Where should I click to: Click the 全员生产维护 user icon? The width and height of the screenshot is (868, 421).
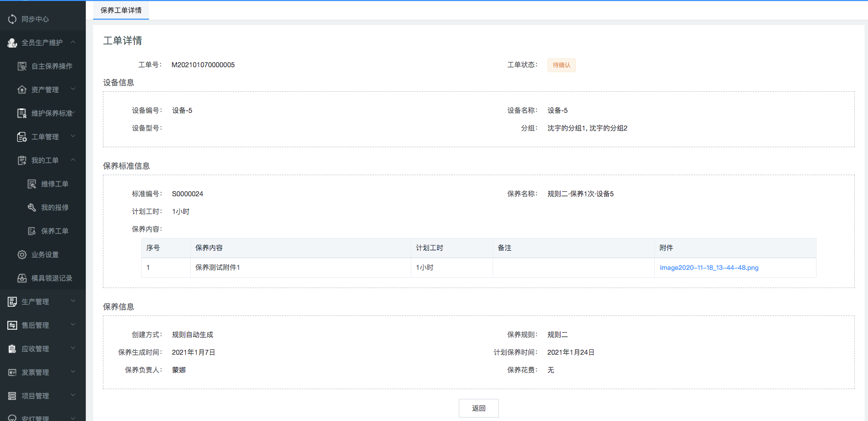[12, 43]
